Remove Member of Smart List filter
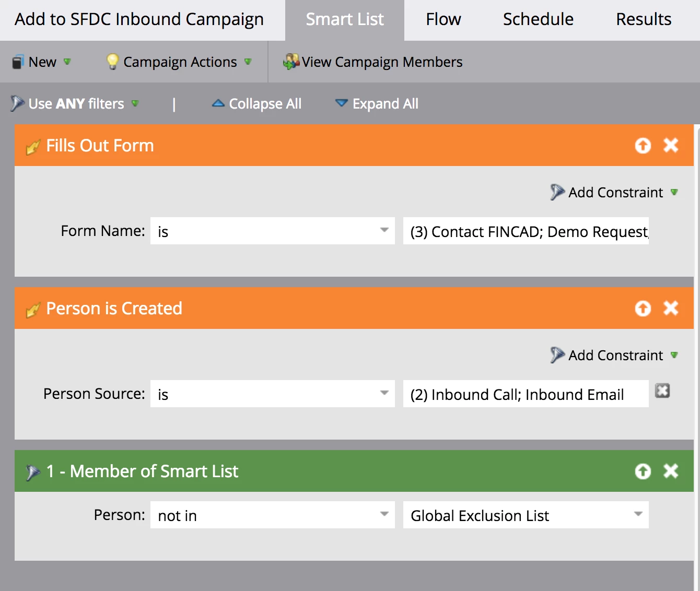The height and width of the screenshot is (591, 700). click(671, 471)
